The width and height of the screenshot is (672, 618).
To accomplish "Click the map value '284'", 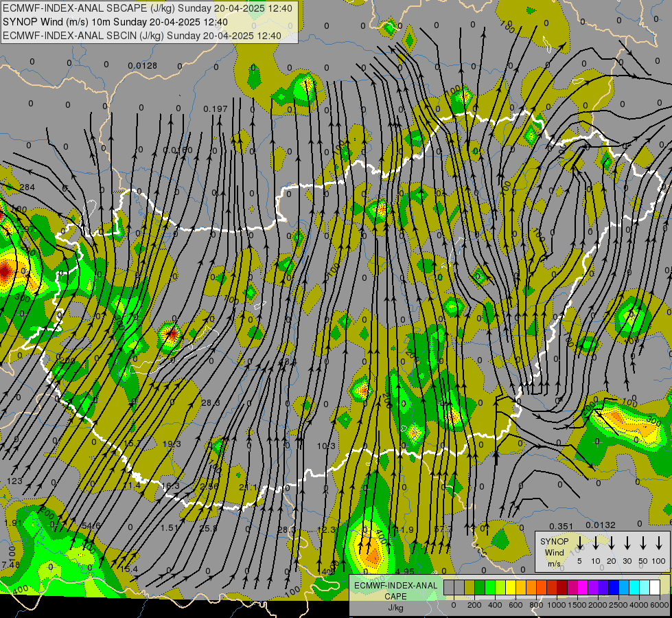I will click(27, 187).
